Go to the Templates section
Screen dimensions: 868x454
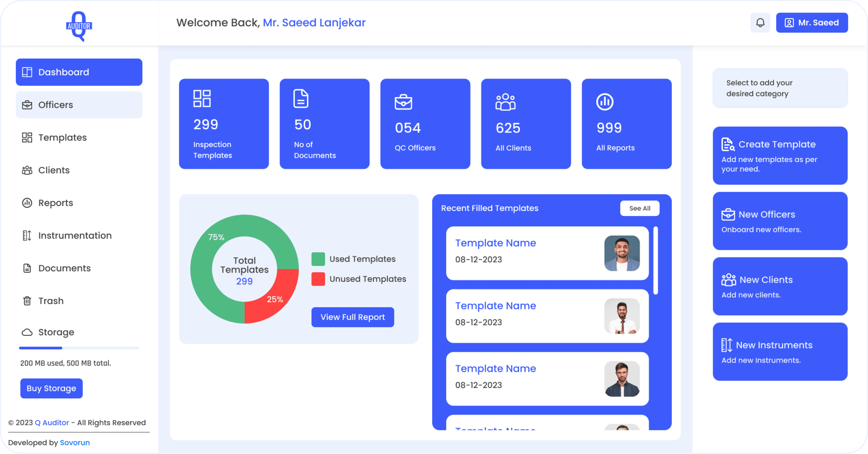coord(79,137)
